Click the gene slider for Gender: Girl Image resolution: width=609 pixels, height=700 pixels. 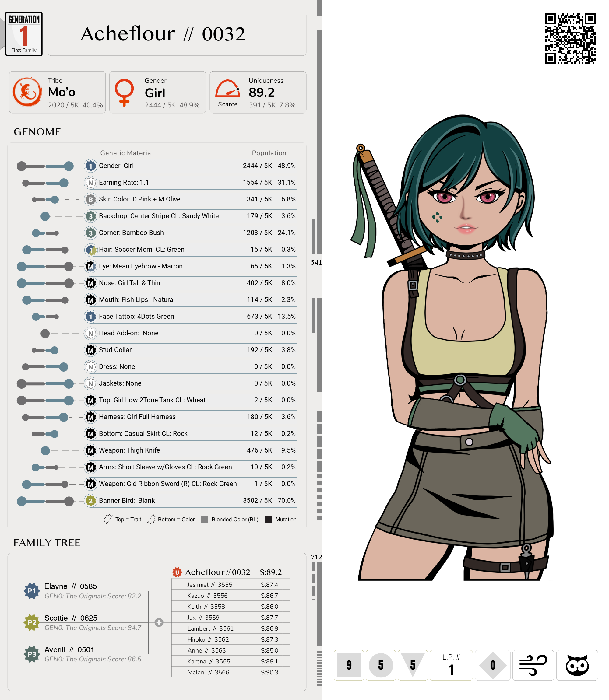(45, 166)
